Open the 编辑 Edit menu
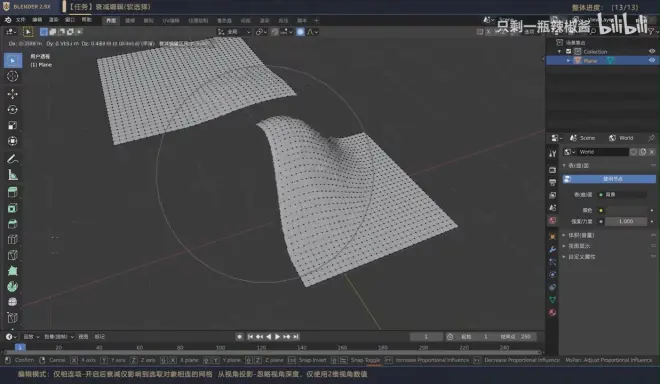Image resolution: width=660 pixels, height=384 pixels. pyautogui.click(x=37, y=20)
